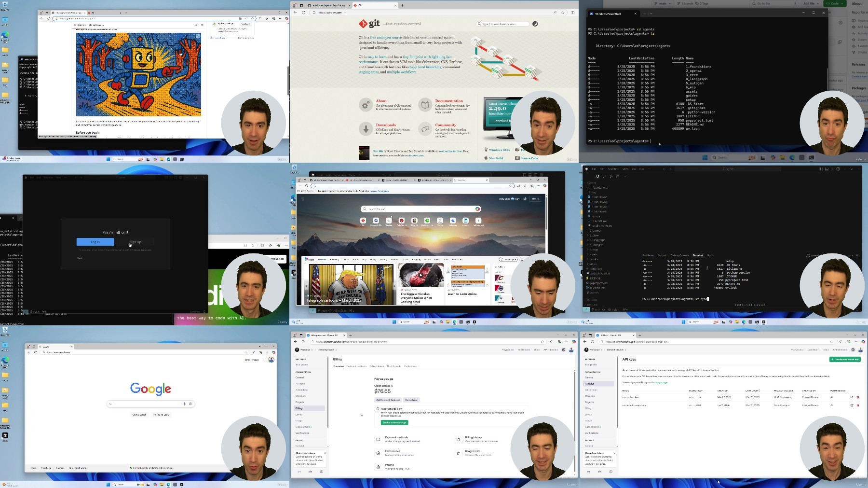
Task: Dismiss the Claim free tokens notice in Billing window
Action: click(325, 453)
